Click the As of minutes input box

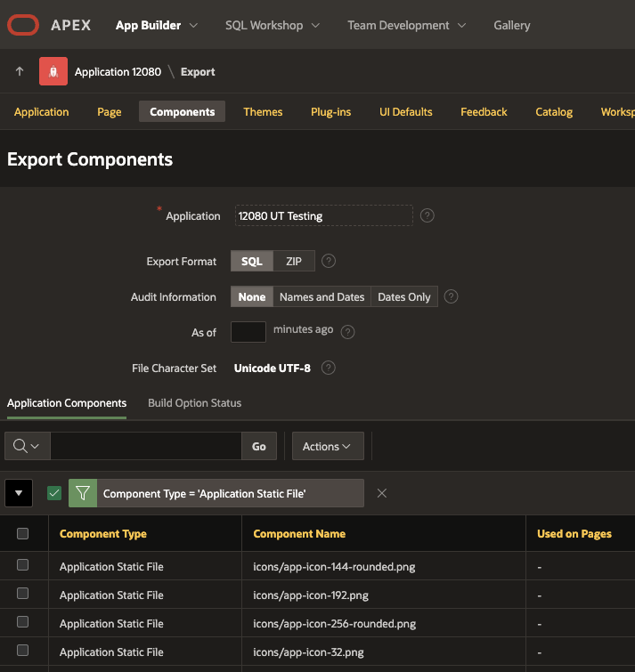tap(248, 332)
